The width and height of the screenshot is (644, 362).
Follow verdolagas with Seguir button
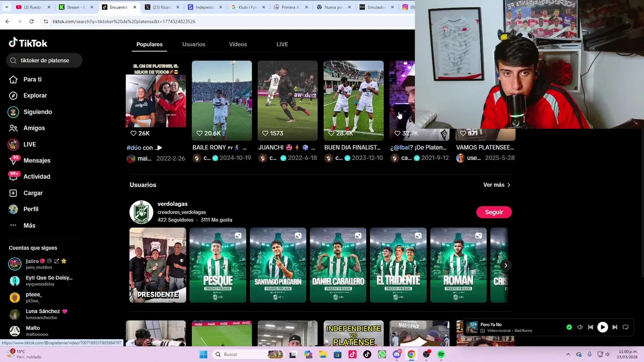(x=494, y=212)
